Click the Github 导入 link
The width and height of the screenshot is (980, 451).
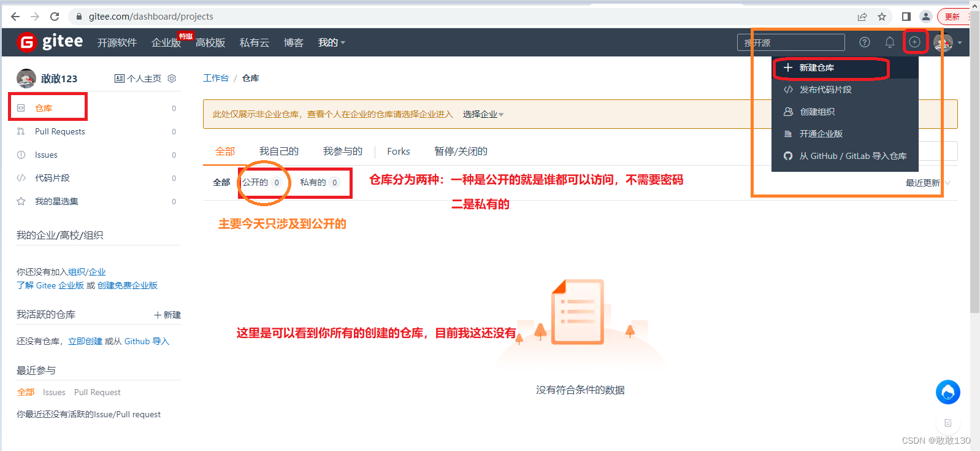pos(147,341)
